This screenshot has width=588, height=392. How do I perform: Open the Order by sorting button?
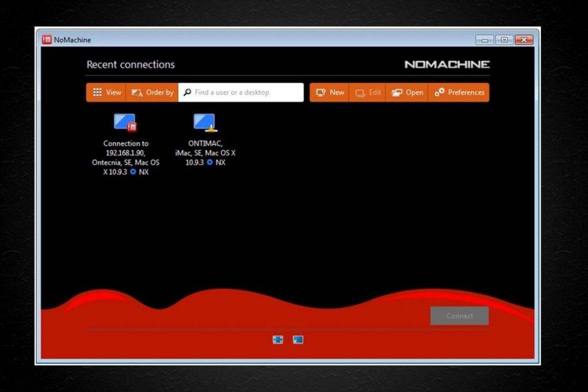(152, 93)
